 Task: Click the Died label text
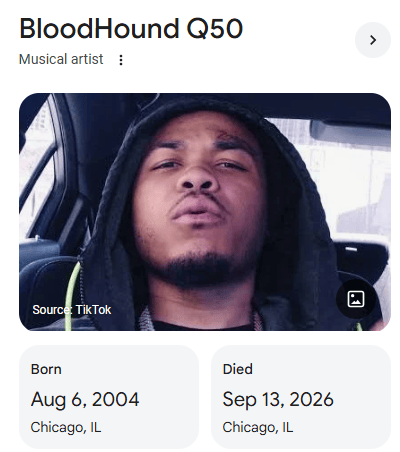[x=238, y=369]
